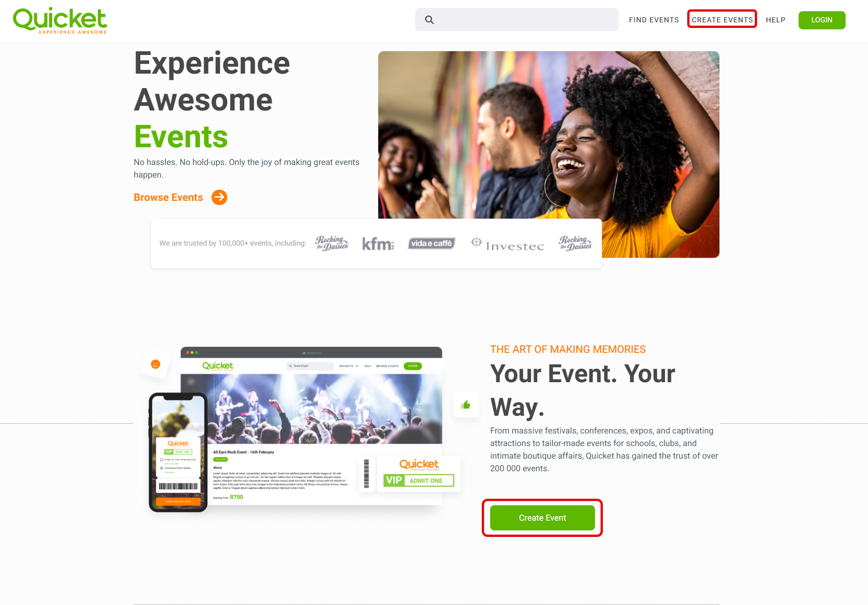Image resolution: width=868 pixels, height=605 pixels.
Task: Open the HELP menu item
Action: [776, 20]
